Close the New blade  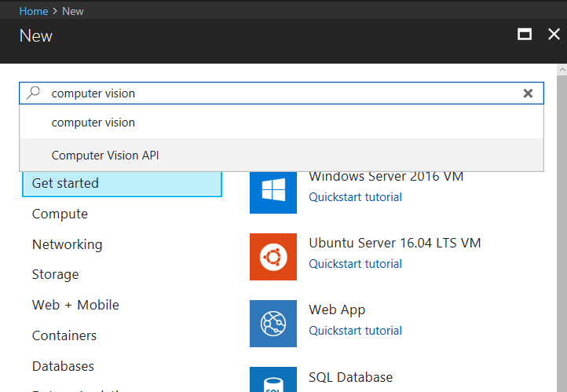tap(554, 35)
